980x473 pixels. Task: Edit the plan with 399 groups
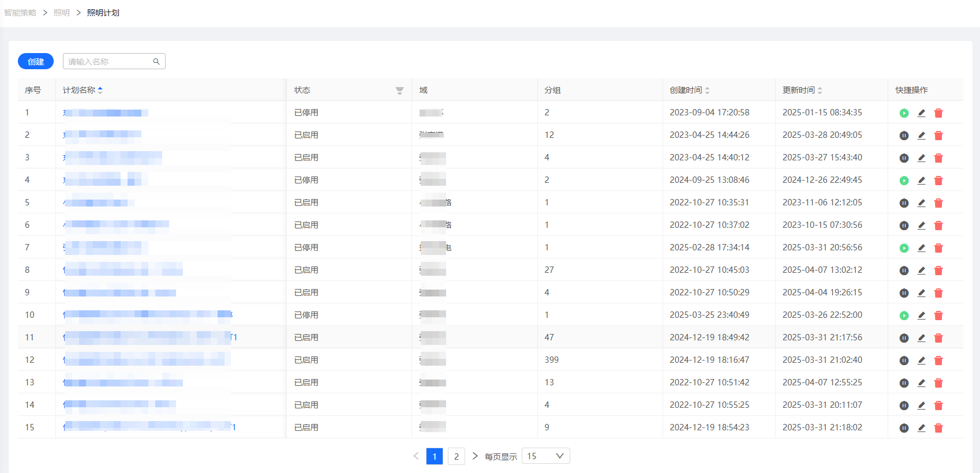pos(921,361)
